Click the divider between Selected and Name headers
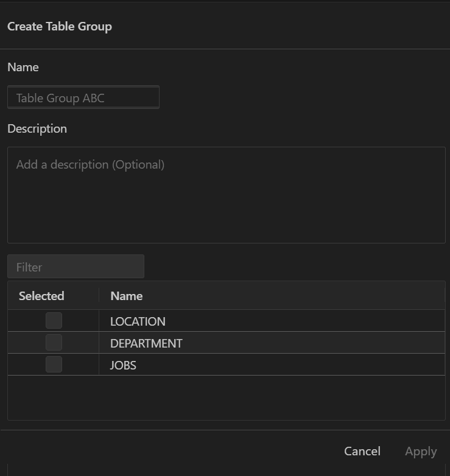Screen dimensions: 450x476 click(99, 296)
